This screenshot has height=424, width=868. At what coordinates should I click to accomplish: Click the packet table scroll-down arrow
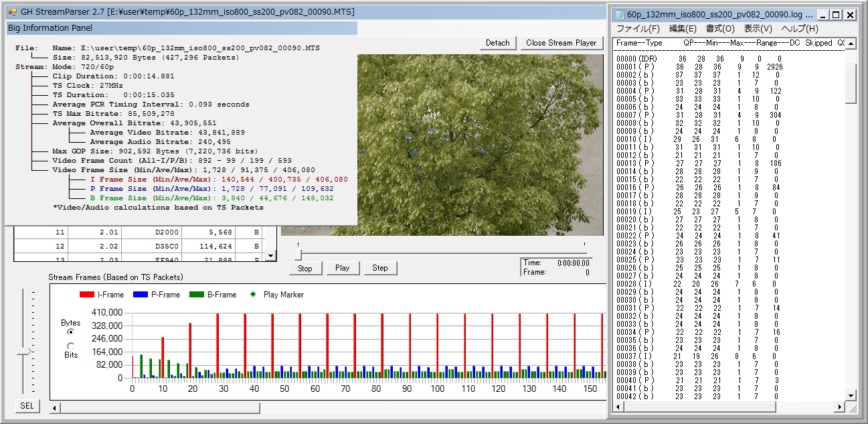point(270,255)
